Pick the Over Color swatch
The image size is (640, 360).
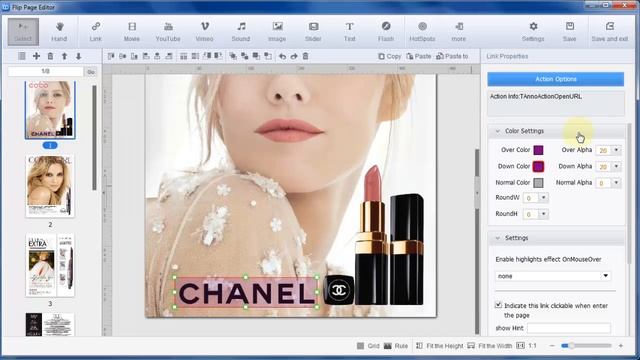538,150
